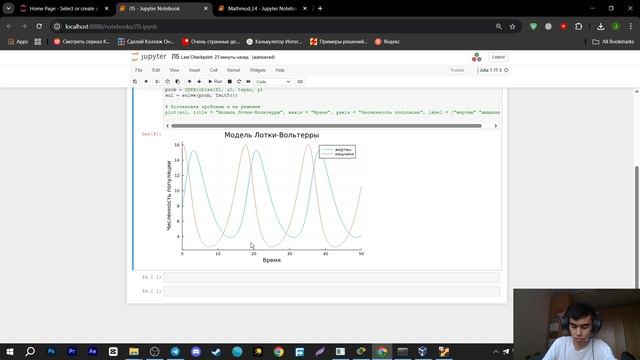Cut selected cells with the scissors icon
Image resolution: width=640 pixels, height=360 pixels.
tap(158, 82)
